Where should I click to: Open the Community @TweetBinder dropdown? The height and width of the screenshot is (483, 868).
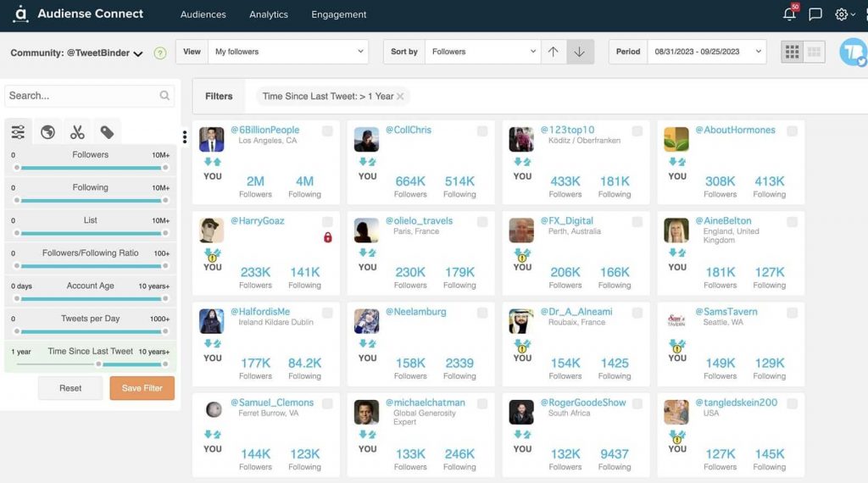click(x=76, y=53)
